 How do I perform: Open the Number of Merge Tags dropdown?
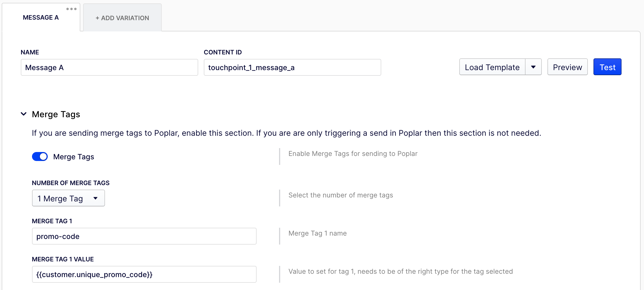(x=68, y=198)
